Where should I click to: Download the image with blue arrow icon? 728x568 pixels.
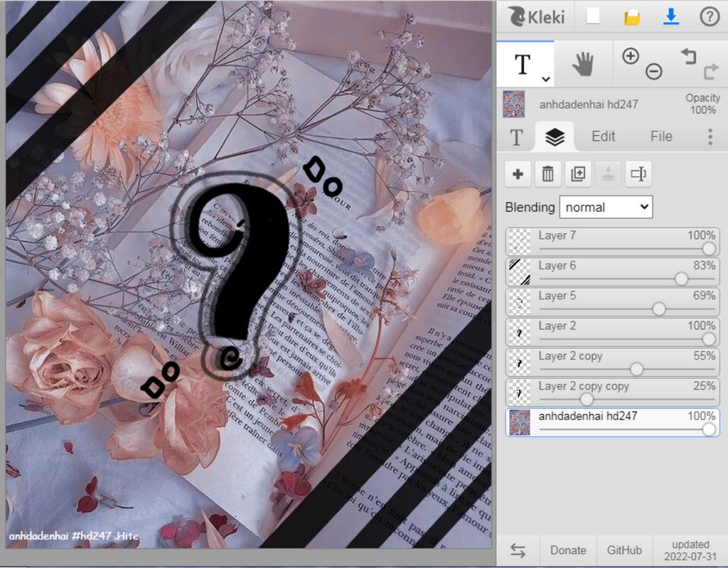(x=671, y=17)
